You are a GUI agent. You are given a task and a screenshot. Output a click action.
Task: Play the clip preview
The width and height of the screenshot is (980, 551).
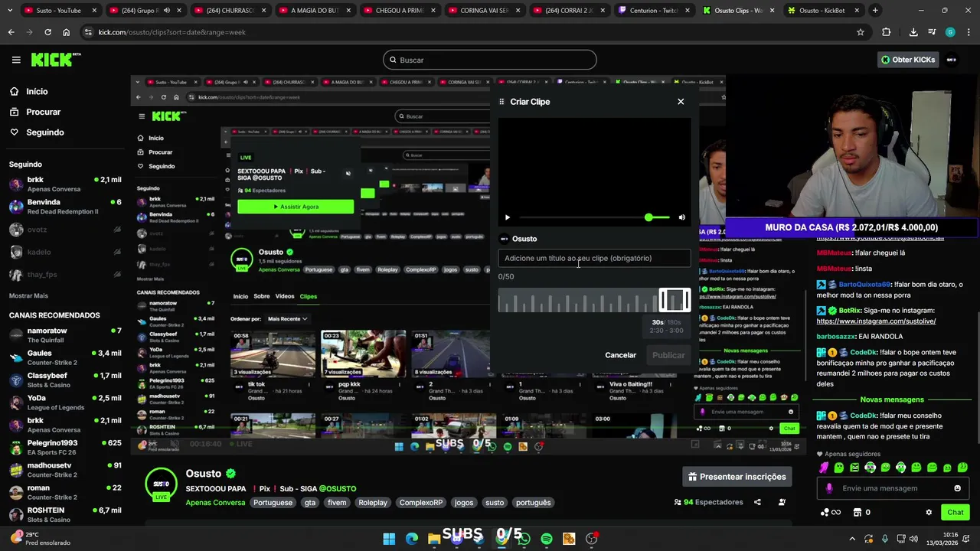pos(507,217)
